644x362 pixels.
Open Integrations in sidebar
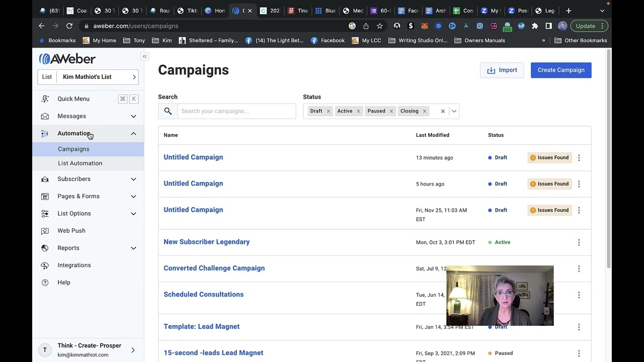pos(74,265)
